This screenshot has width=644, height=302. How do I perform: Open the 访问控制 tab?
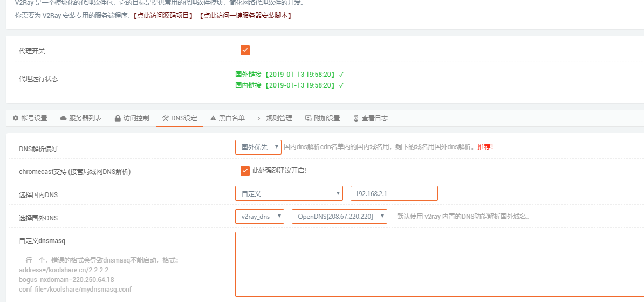click(132, 118)
